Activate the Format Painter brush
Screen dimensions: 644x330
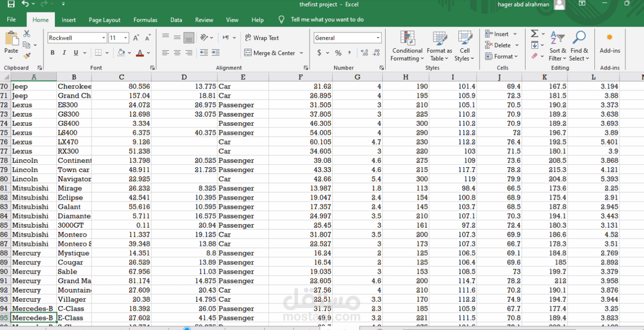coord(27,56)
